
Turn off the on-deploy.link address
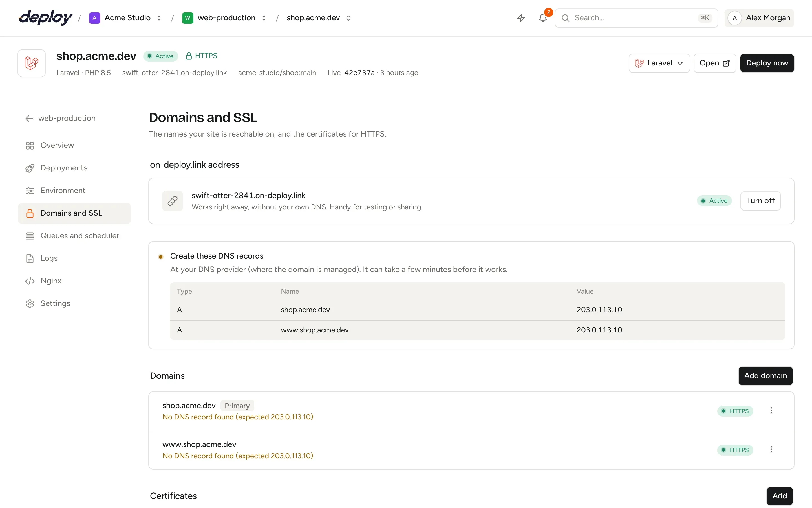[x=760, y=201]
